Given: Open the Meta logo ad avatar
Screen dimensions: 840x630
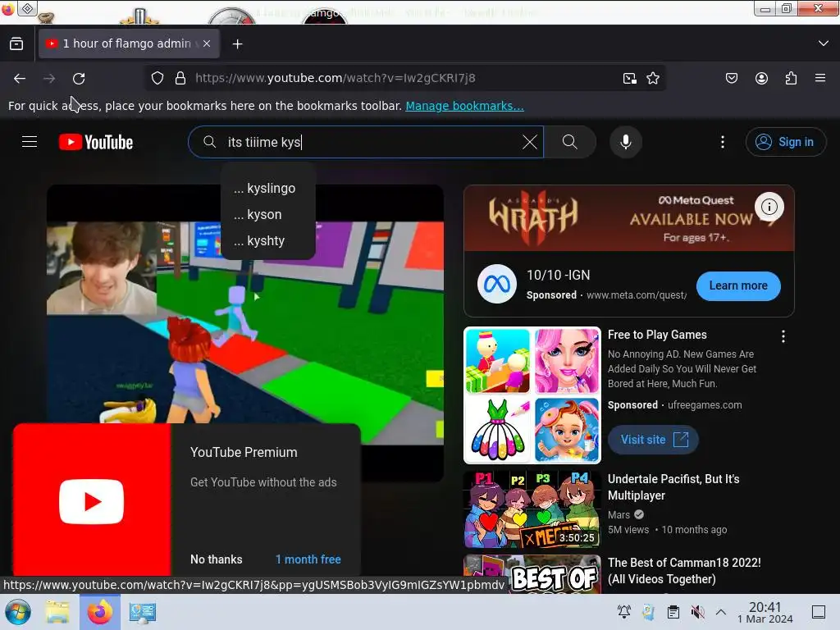Looking at the screenshot, I should click(496, 284).
